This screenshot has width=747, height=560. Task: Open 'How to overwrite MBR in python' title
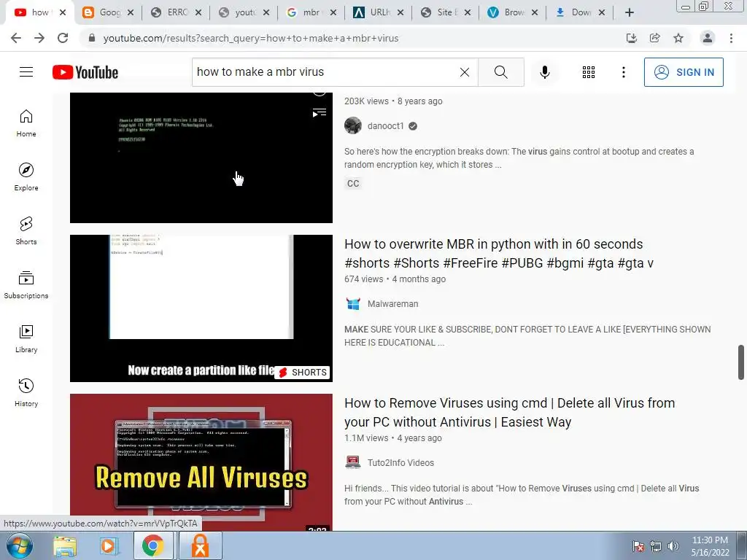498,253
